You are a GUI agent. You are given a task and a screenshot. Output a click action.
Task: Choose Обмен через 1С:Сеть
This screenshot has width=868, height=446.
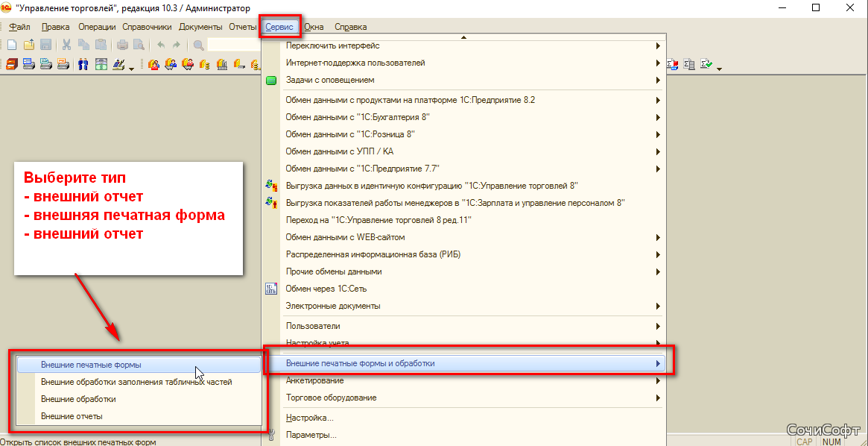pos(464,289)
